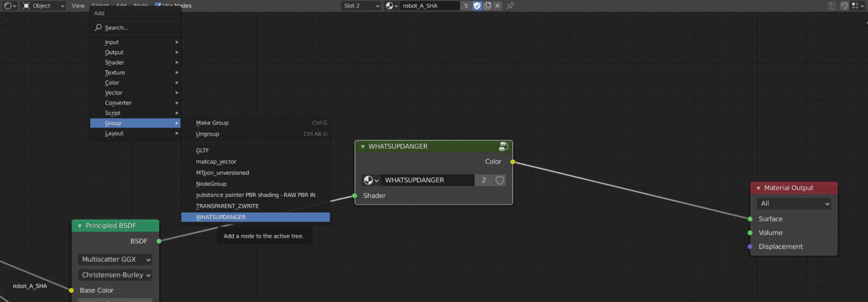Viewport: 868px width, 302px height.
Task: Open the All target dropdown in Material Output
Action: 794,203
